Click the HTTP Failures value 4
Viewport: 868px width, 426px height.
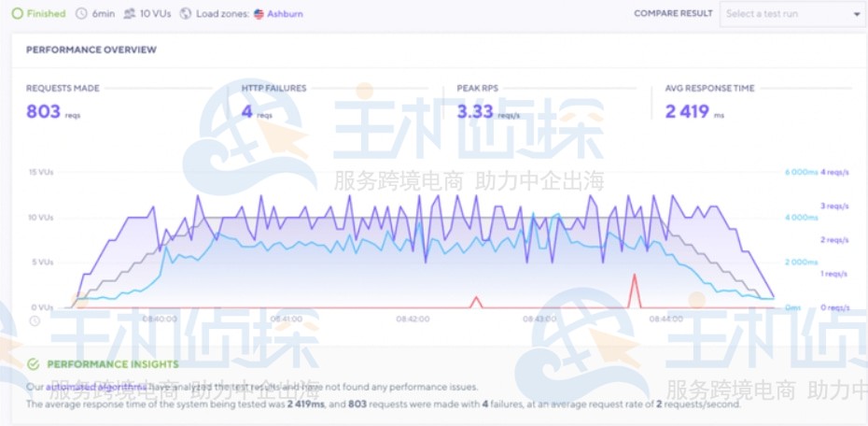pyautogui.click(x=246, y=112)
